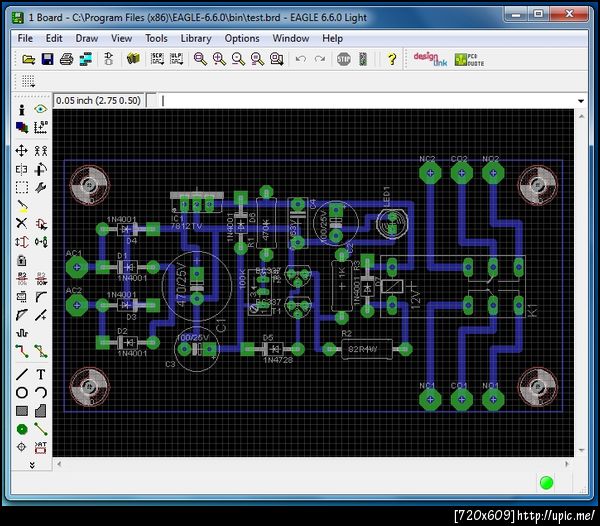This screenshot has height=526, width=600.
Task: Undo the last action with Undo arrow
Action: click(301, 59)
